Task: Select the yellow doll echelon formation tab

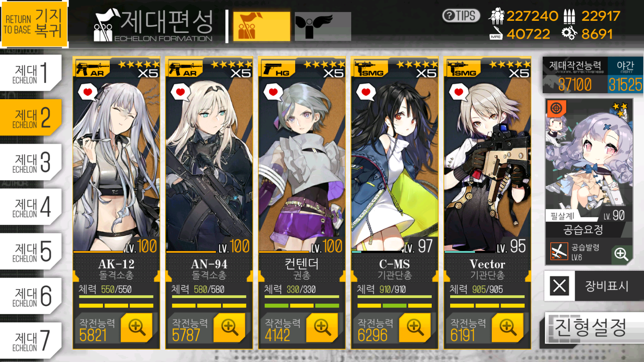Action: click(262, 26)
